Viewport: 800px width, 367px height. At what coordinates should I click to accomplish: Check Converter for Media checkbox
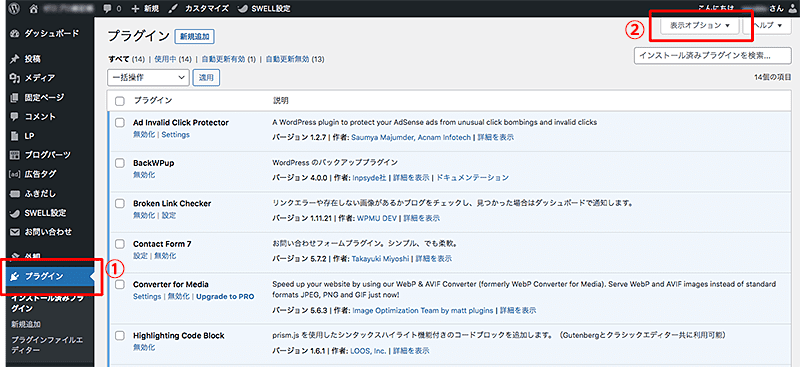[120, 284]
